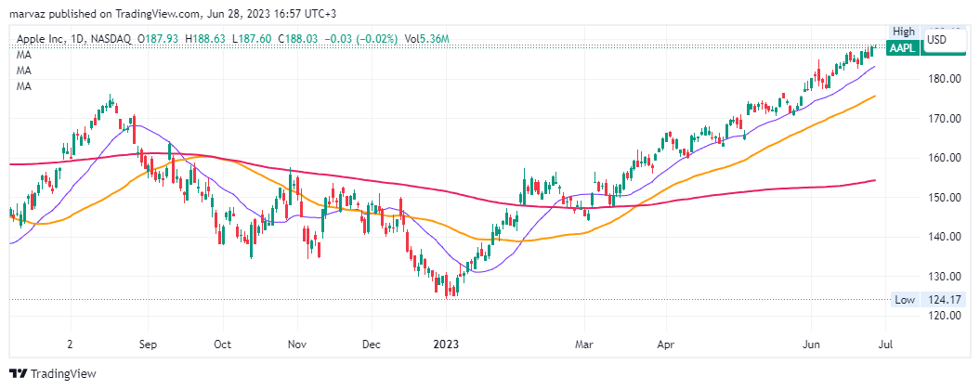Click the Dec label on time axis
980x390 pixels.
click(x=372, y=344)
